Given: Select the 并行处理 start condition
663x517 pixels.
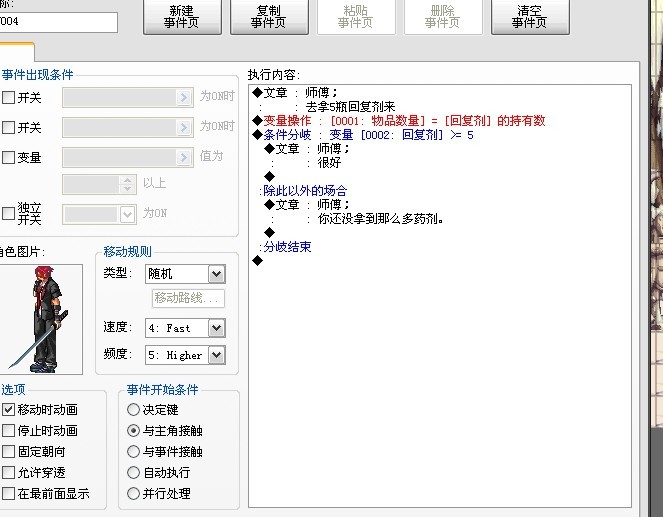Looking at the screenshot, I should coord(133,493).
